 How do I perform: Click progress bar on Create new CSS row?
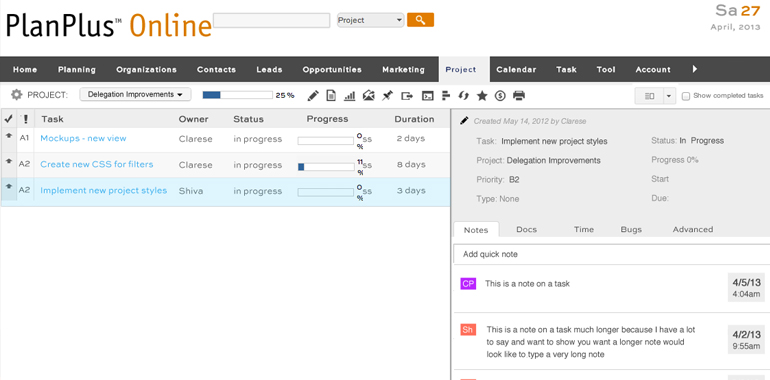click(x=326, y=167)
